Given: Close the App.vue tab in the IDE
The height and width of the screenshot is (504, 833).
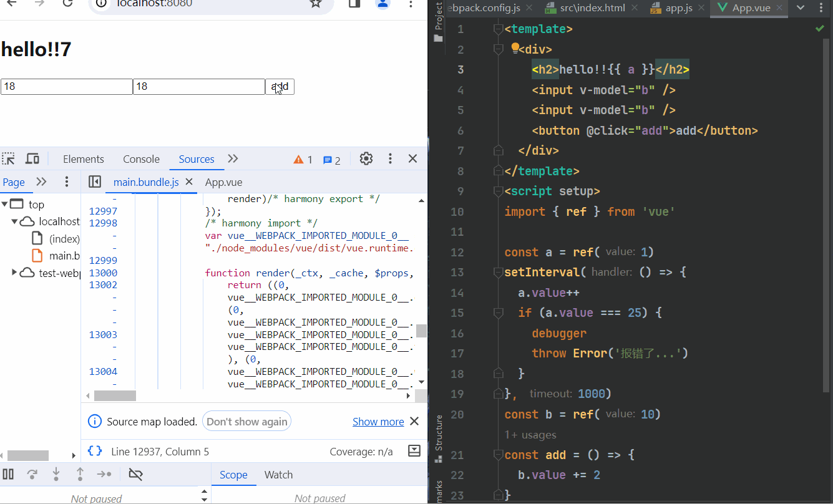Looking at the screenshot, I should click(781, 8).
